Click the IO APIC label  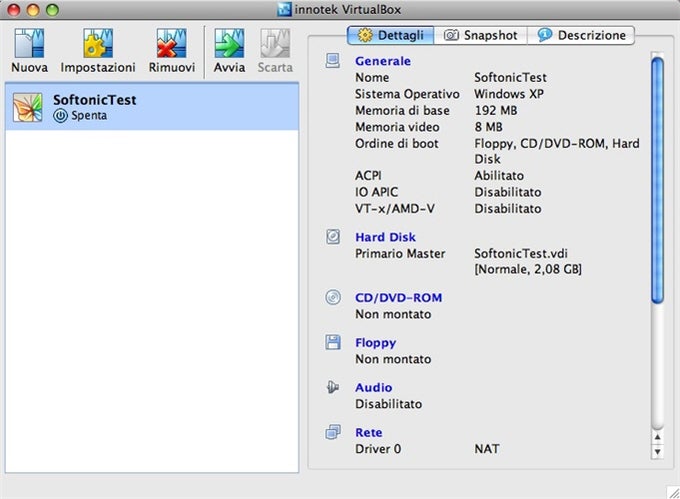click(x=376, y=192)
